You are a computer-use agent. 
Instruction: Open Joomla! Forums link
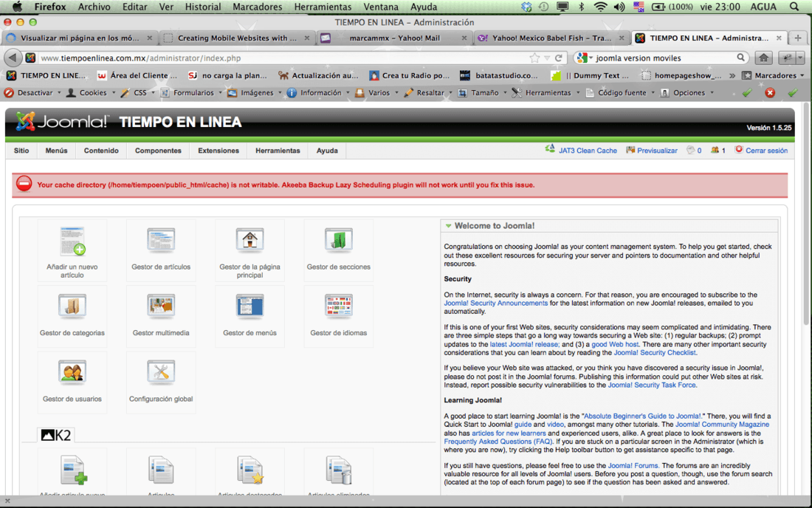click(x=633, y=465)
